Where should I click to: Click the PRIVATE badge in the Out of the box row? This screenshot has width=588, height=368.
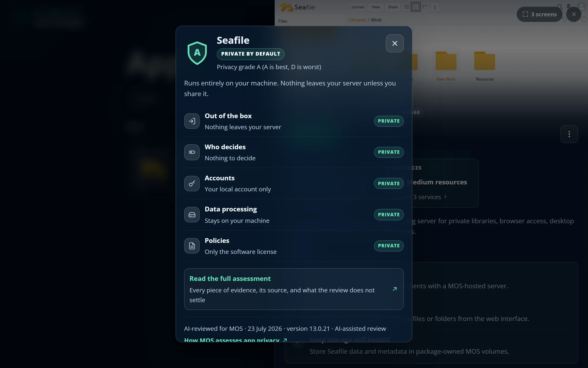389,121
